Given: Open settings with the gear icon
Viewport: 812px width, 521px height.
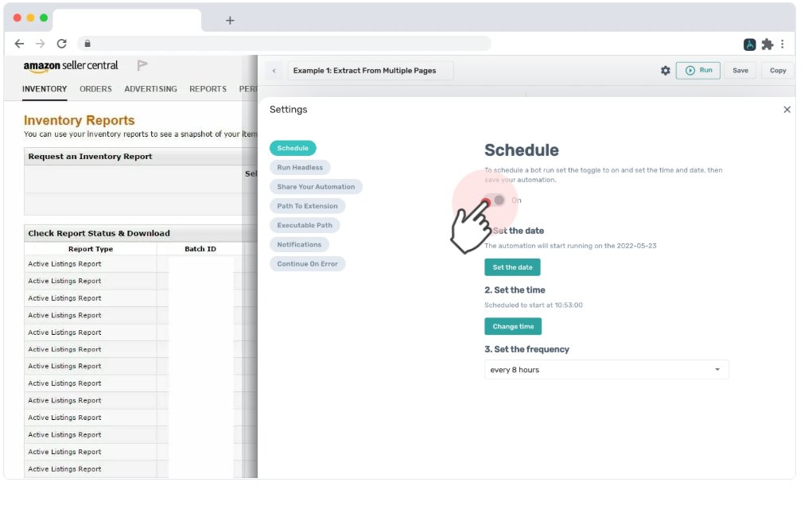Looking at the screenshot, I should pos(666,71).
